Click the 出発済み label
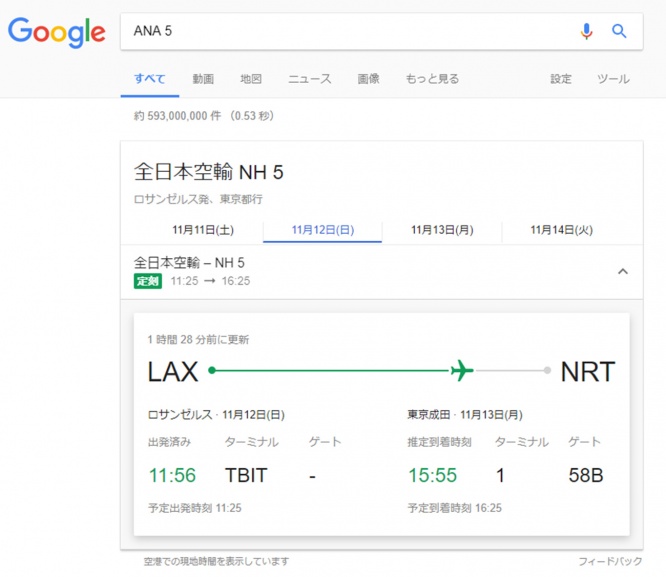Viewport: 666px width, 577px height. point(169,442)
